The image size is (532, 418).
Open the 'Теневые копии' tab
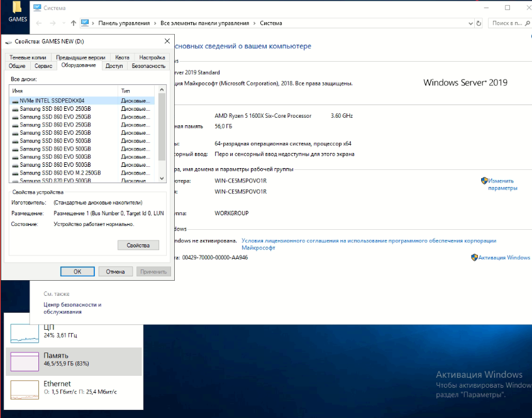(x=28, y=57)
